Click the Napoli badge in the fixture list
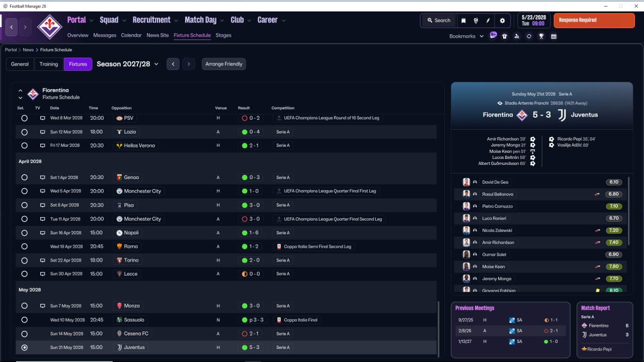Viewport: 644px width, 362px height. (119, 233)
